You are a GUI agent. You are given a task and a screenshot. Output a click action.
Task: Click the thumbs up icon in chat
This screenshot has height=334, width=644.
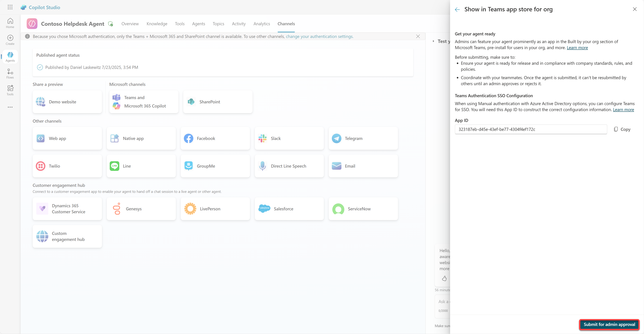(x=444, y=278)
